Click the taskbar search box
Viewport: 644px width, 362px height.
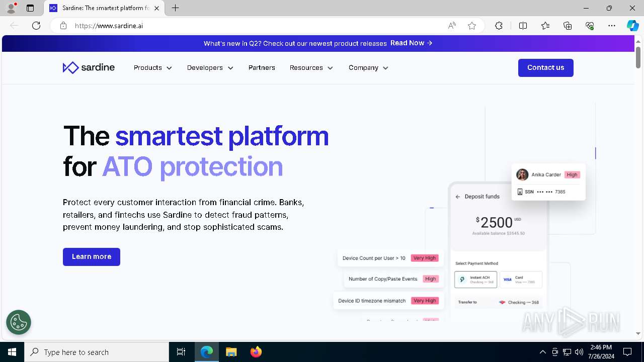[97, 352]
